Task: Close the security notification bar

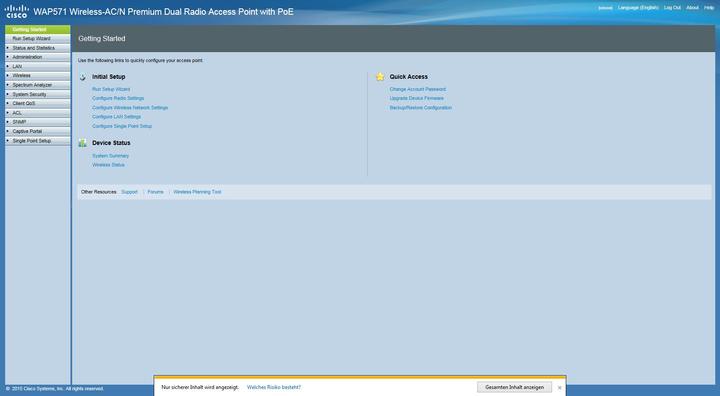Action: 559,388
